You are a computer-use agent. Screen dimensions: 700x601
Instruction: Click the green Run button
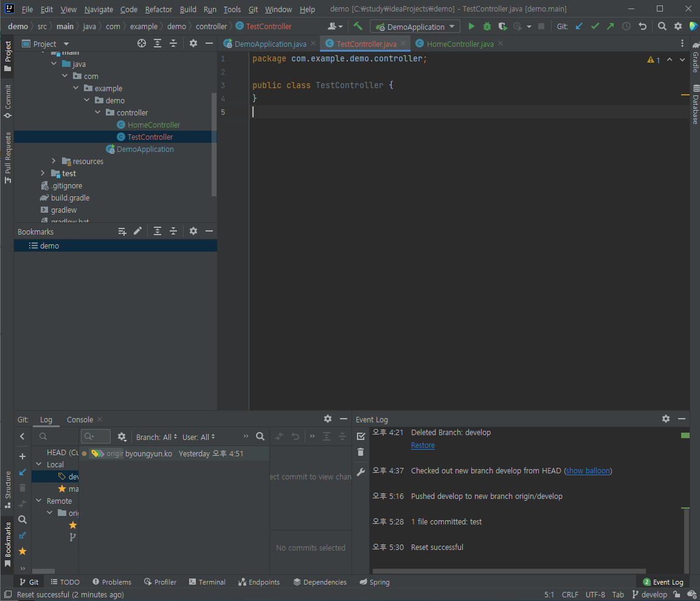(x=471, y=27)
